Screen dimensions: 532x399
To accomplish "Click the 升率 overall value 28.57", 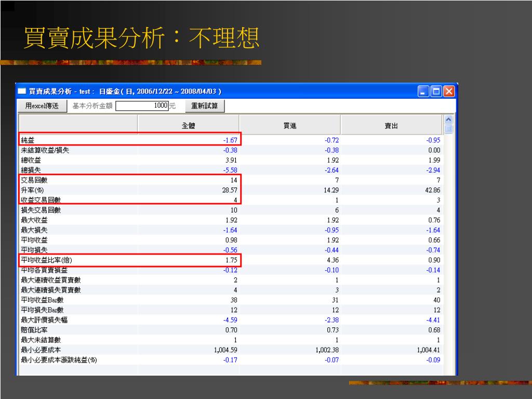I will coord(230,190).
